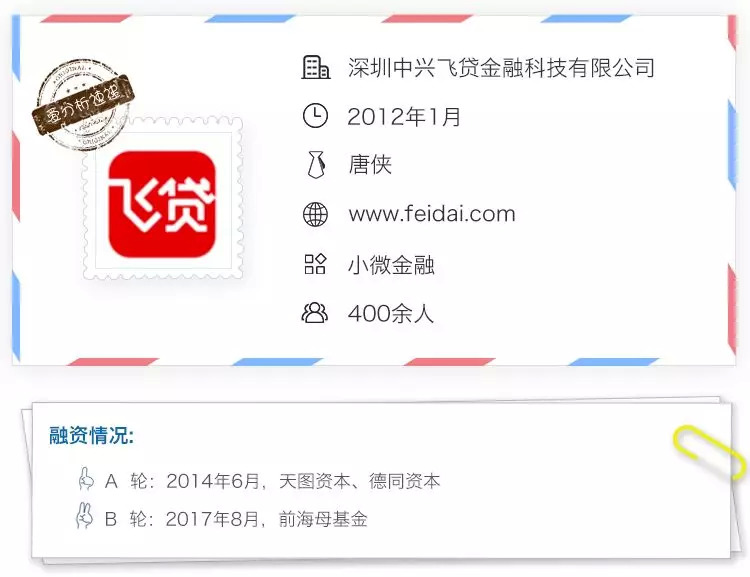The image size is (750, 577).
Task: Click the red 飞贷 logo stamp
Action: [x=163, y=204]
